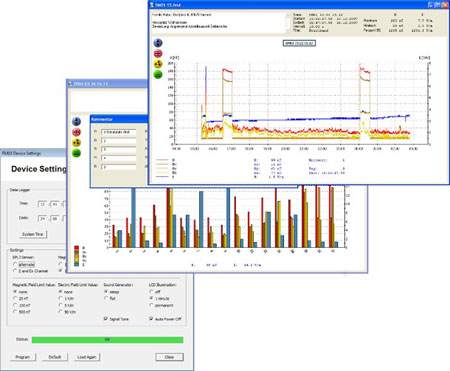The width and height of the screenshot is (450, 371).
Task: Select the 'alternate' EPL3 sensor option
Action: [15, 264]
